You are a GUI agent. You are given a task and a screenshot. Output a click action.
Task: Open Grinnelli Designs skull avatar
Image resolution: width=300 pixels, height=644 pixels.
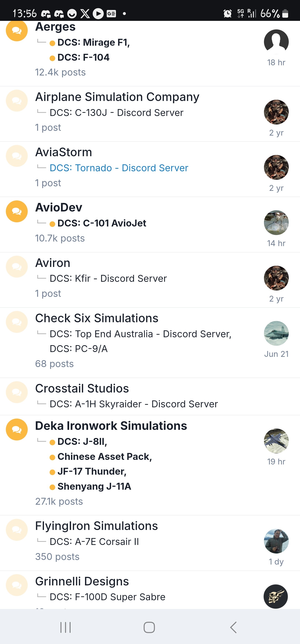[276, 596]
